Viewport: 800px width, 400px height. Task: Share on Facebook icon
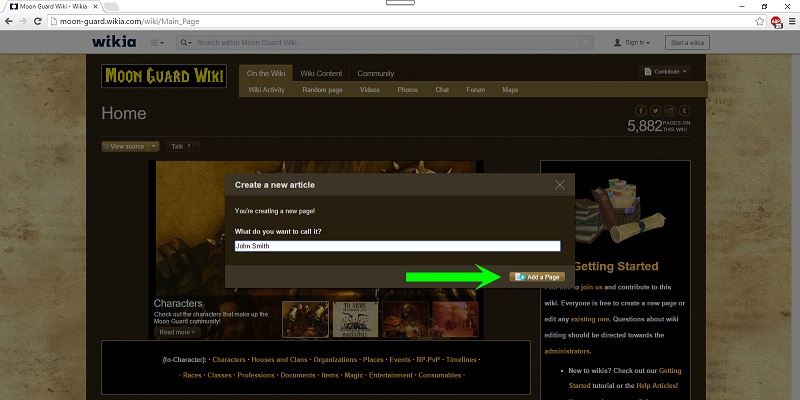[641, 111]
